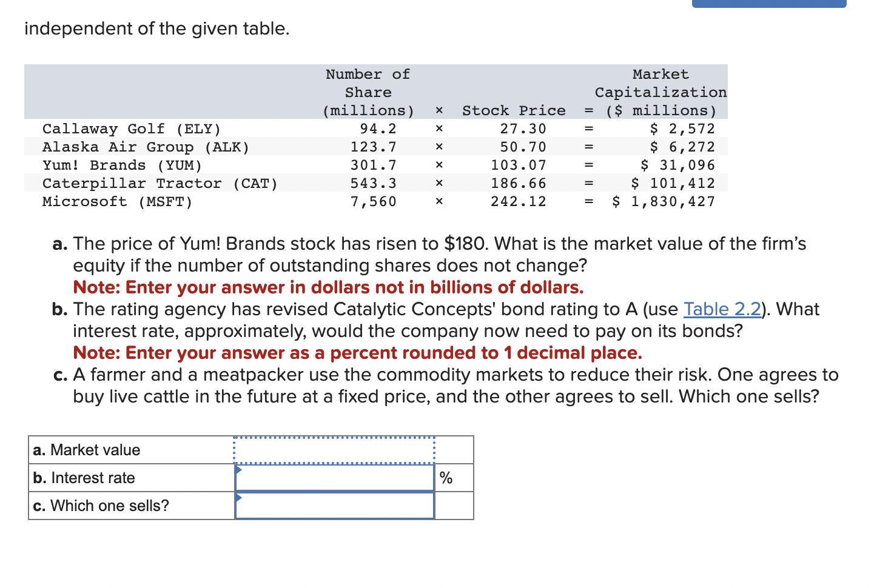Click the Stock Price column header
Viewport: 877px width, 588px height.
point(514,110)
